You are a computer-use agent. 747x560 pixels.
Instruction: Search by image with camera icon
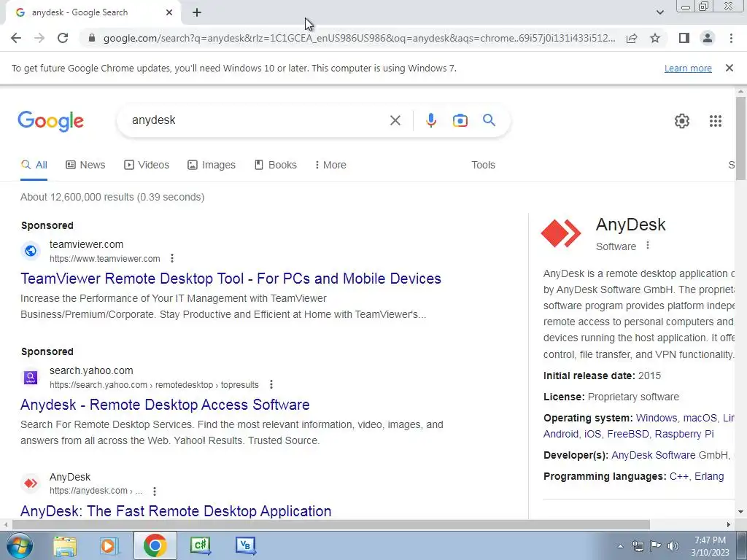(460, 120)
